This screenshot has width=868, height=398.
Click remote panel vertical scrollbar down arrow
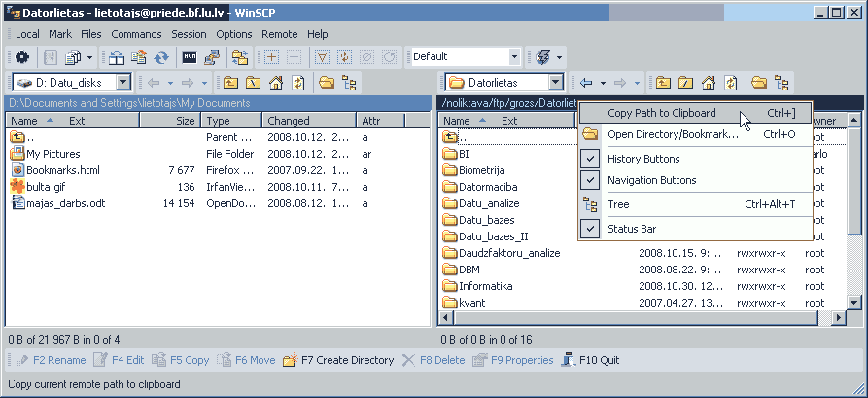[x=854, y=303]
